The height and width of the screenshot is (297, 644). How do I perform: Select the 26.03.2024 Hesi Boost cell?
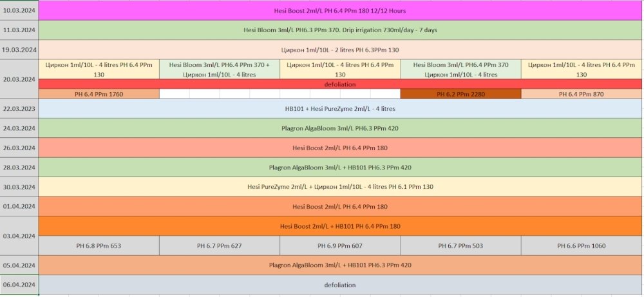click(x=340, y=148)
